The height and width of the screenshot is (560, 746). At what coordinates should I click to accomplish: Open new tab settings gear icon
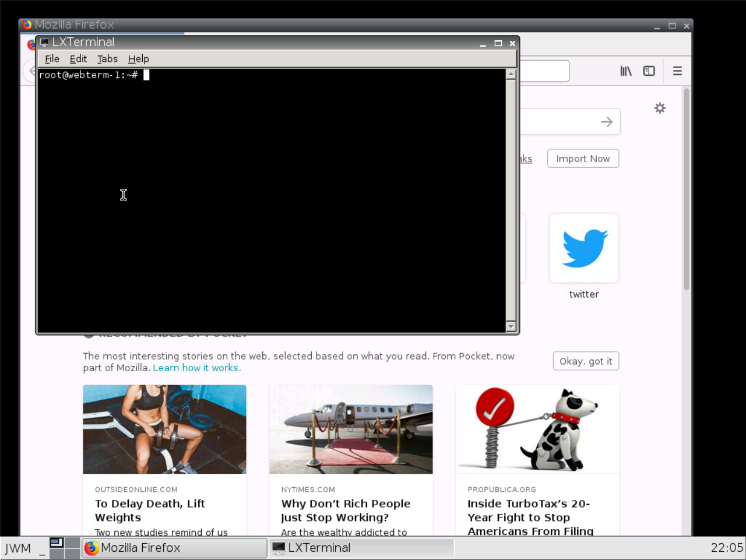tap(660, 108)
